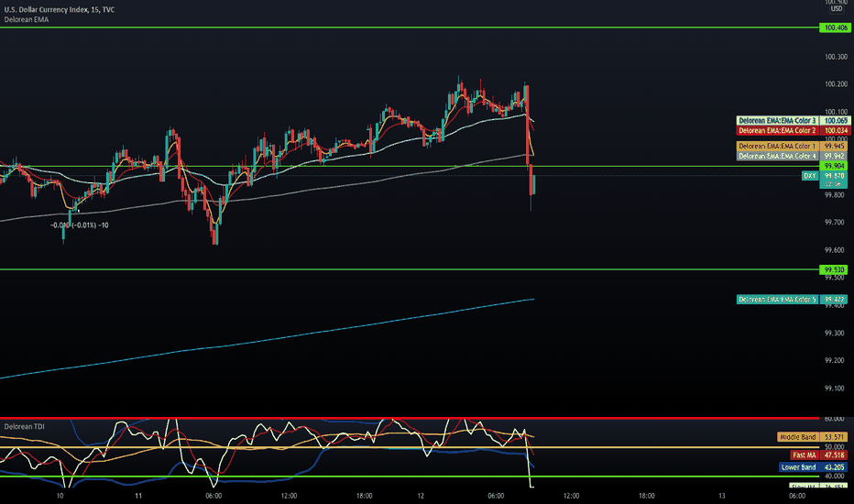Click the date label 13 on time axis
The width and height of the screenshot is (854, 504).
pyautogui.click(x=722, y=496)
